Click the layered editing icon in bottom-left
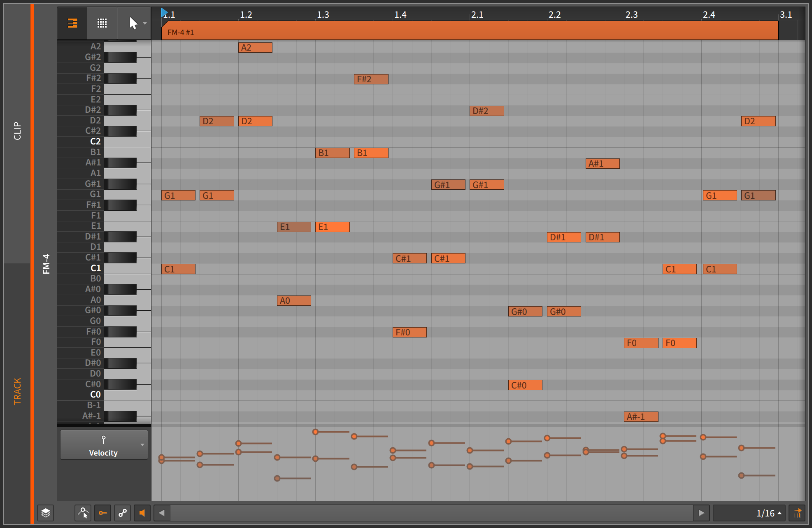Viewport: 812px width, 528px height. tap(45, 513)
